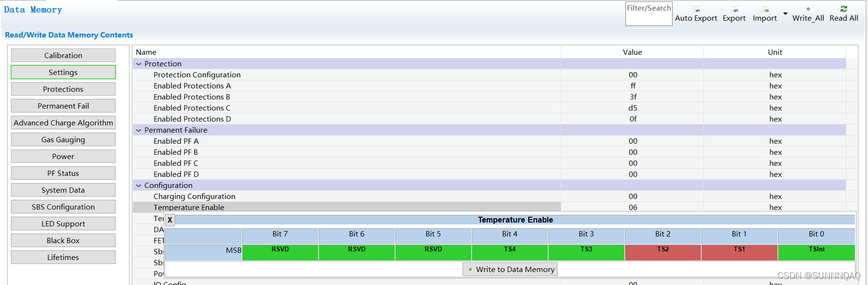Screen dimensions: 868x285
Task: Click the value 06 of Temperature Enable
Action: (x=633, y=207)
